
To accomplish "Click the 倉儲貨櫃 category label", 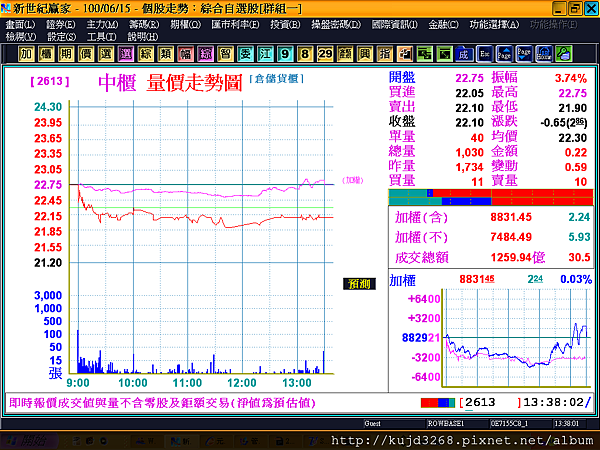I will pos(276,79).
